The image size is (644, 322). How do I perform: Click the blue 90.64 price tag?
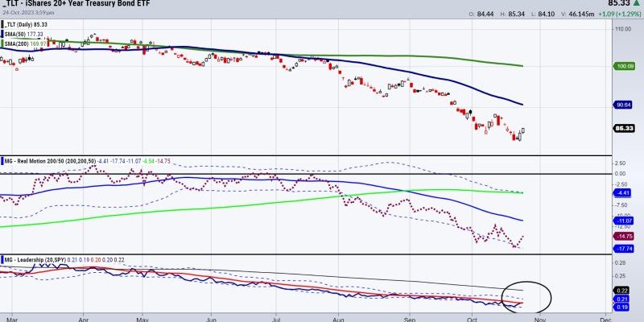[623, 105]
